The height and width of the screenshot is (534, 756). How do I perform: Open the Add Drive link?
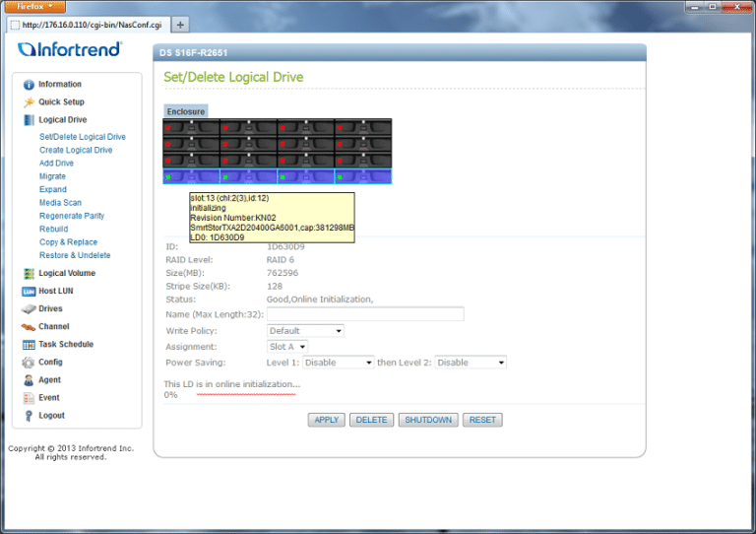click(x=56, y=163)
